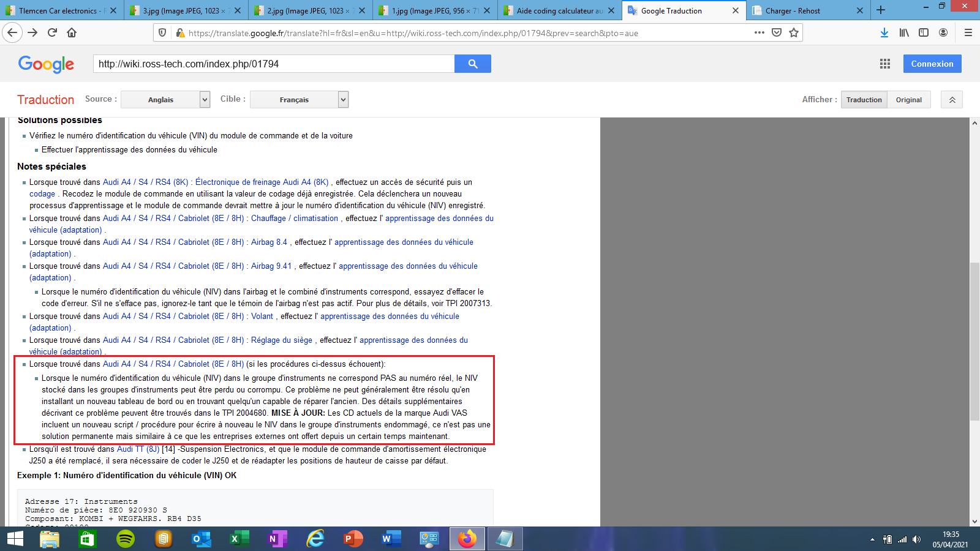
Task: Open the Firefox downloads panel
Action: (884, 32)
